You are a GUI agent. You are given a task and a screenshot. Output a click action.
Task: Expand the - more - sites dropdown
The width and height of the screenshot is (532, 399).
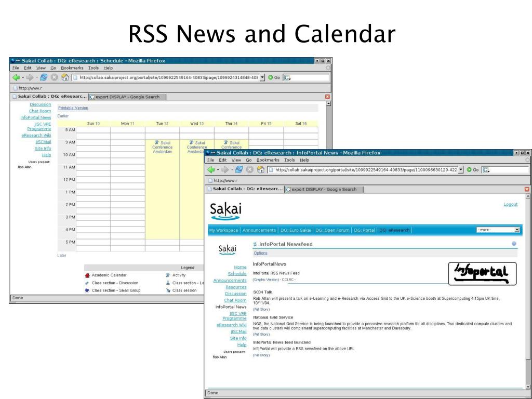[x=498, y=230]
